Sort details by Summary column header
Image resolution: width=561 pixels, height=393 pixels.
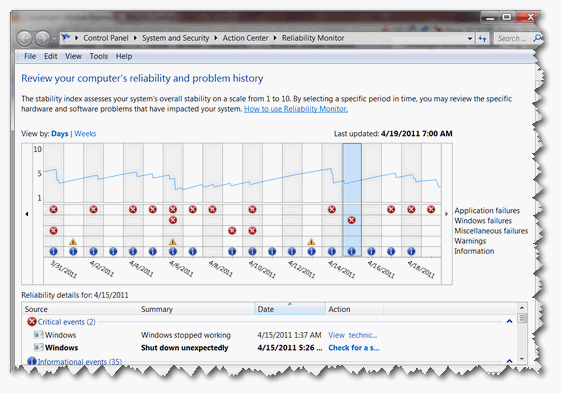click(196, 309)
